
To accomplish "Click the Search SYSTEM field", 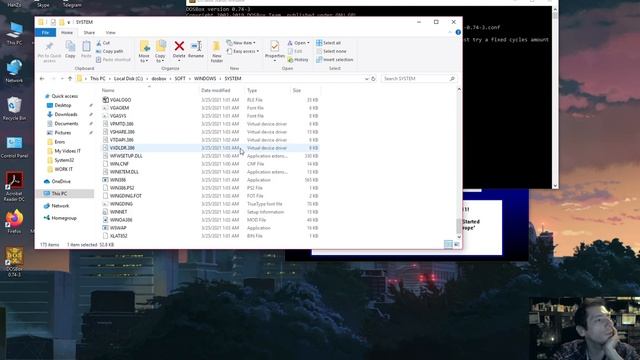I will (x=419, y=78).
